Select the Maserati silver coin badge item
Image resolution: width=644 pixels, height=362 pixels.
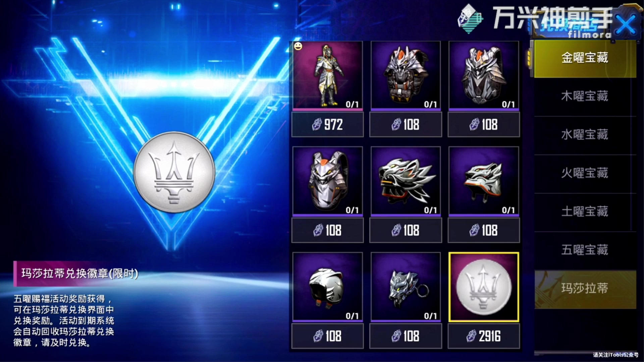click(x=484, y=287)
